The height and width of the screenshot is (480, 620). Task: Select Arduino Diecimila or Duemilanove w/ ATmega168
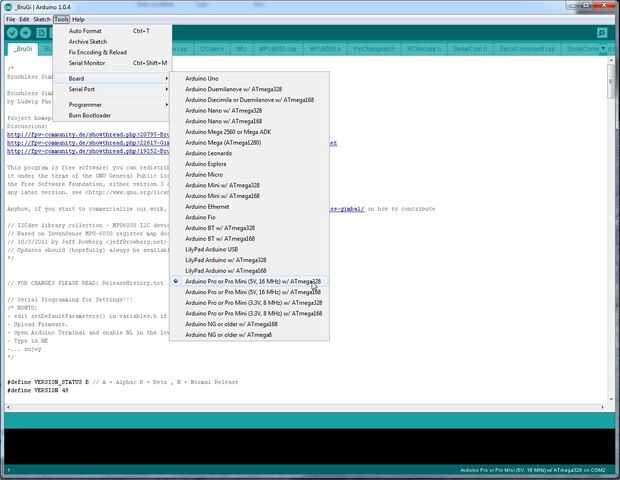(x=249, y=100)
